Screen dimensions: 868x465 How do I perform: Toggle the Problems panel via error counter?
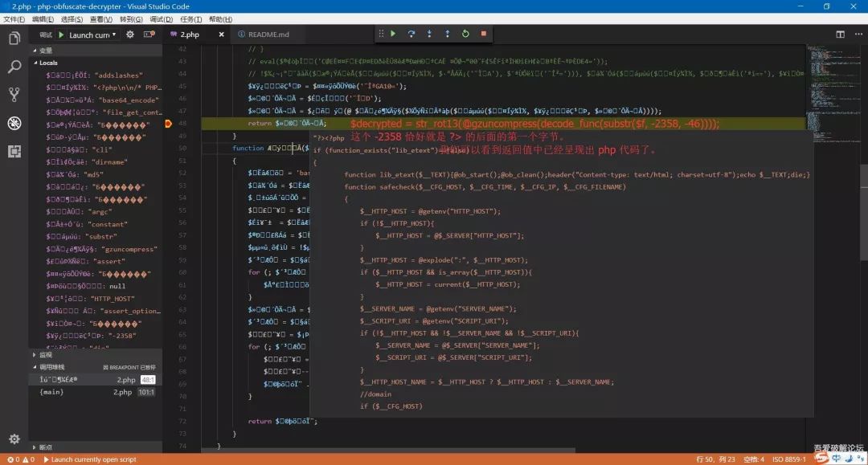[16, 459]
